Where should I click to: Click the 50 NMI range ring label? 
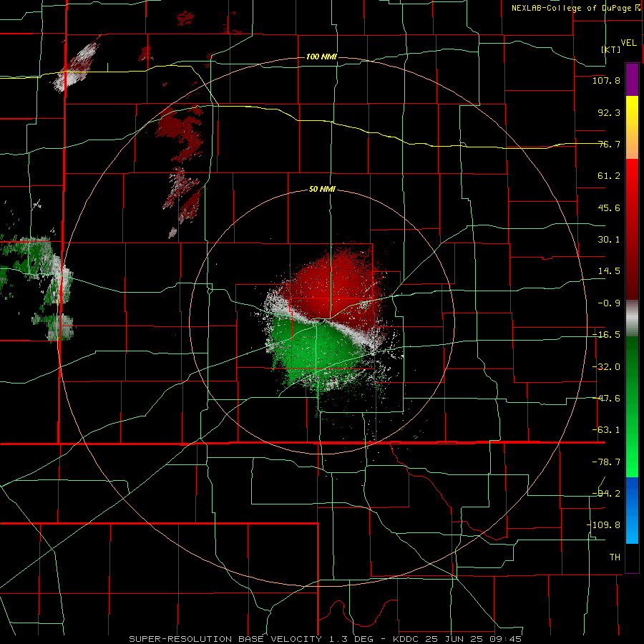click(322, 190)
